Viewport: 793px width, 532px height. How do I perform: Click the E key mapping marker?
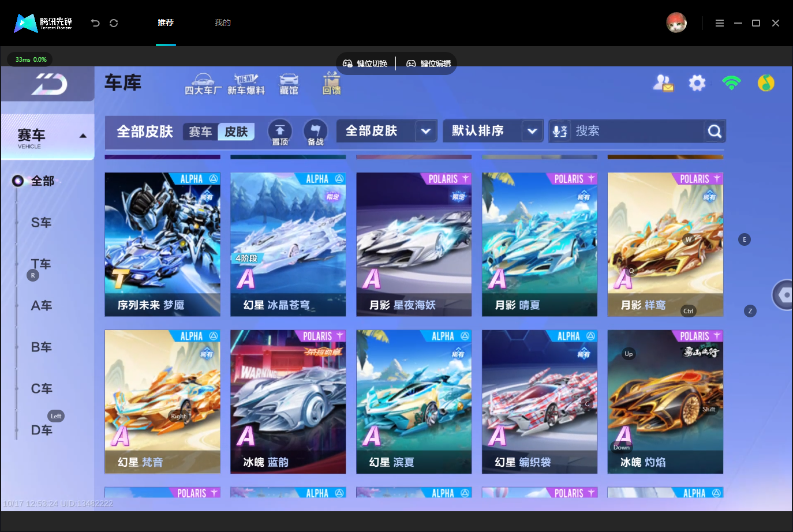745,239
